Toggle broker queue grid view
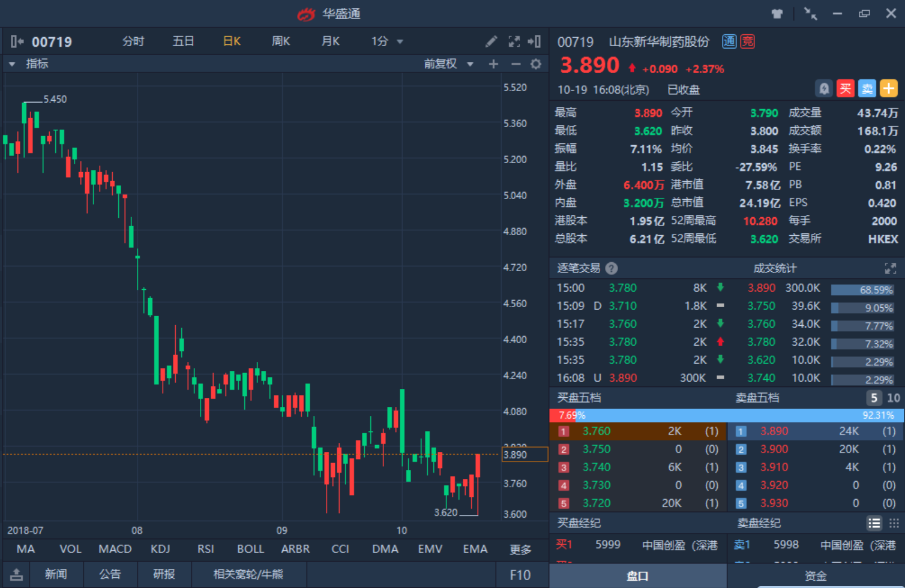Screen dimensions: 905x588 pyautogui.click(x=894, y=523)
